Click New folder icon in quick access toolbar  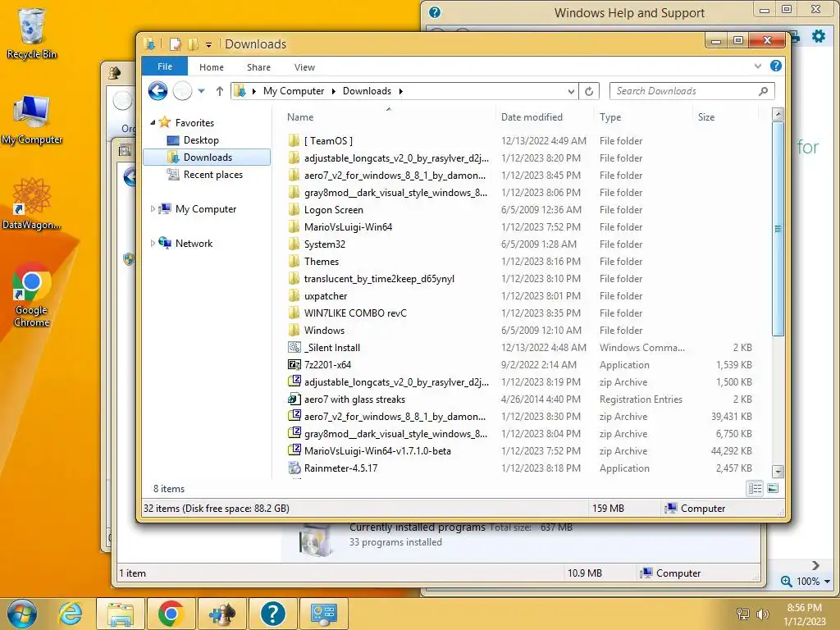pyautogui.click(x=193, y=44)
